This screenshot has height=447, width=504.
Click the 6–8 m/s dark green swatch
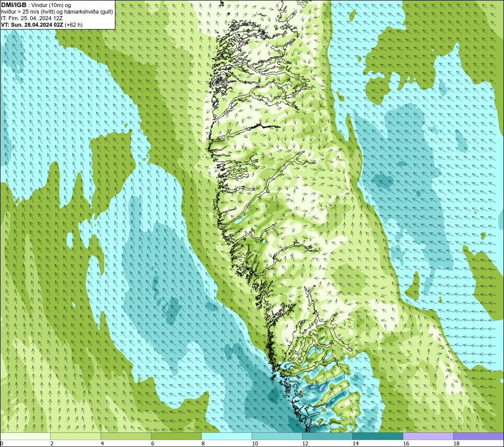[176, 436]
